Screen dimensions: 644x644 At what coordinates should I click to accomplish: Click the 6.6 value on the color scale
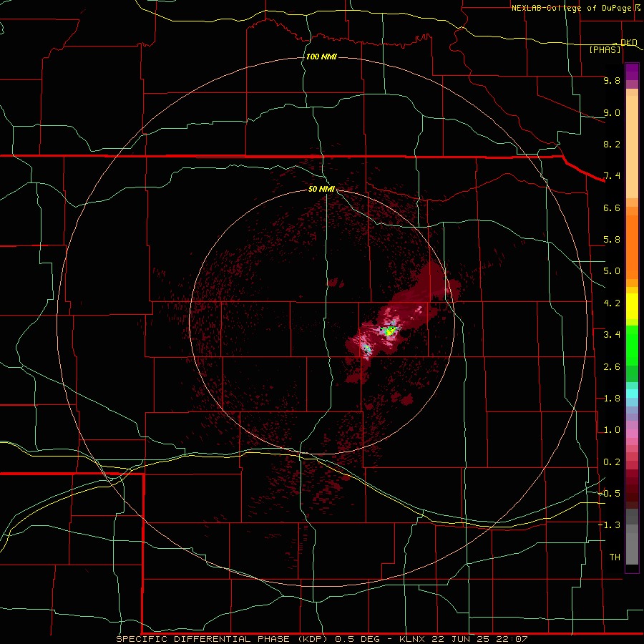612,208
